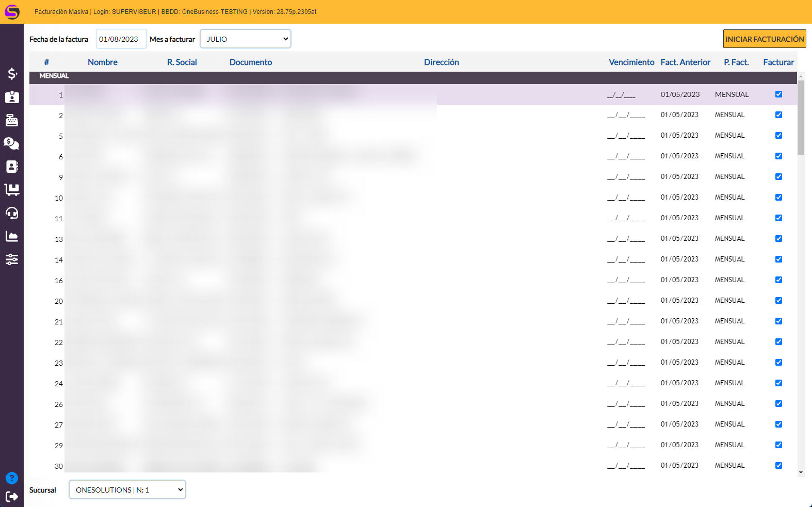This screenshot has width=812, height=507.
Task: Click the sliders settings icon
Action: [12, 259]
